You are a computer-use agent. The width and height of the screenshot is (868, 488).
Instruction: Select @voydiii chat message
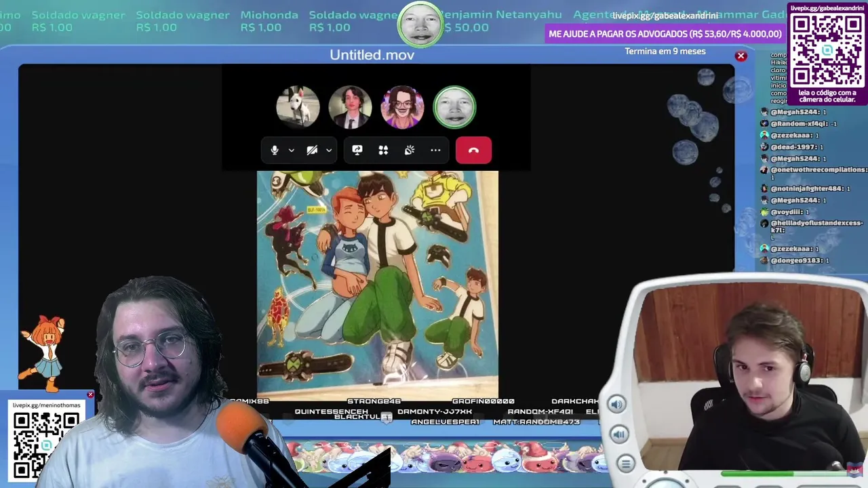pyautogui.click(x=789, y=212)
